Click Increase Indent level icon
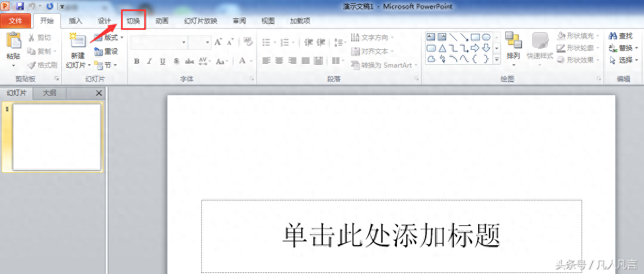 point(321,42)
